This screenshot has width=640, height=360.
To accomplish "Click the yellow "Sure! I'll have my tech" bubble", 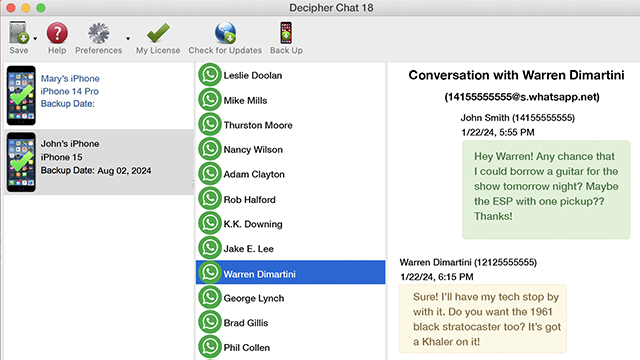I will [483, 319].
